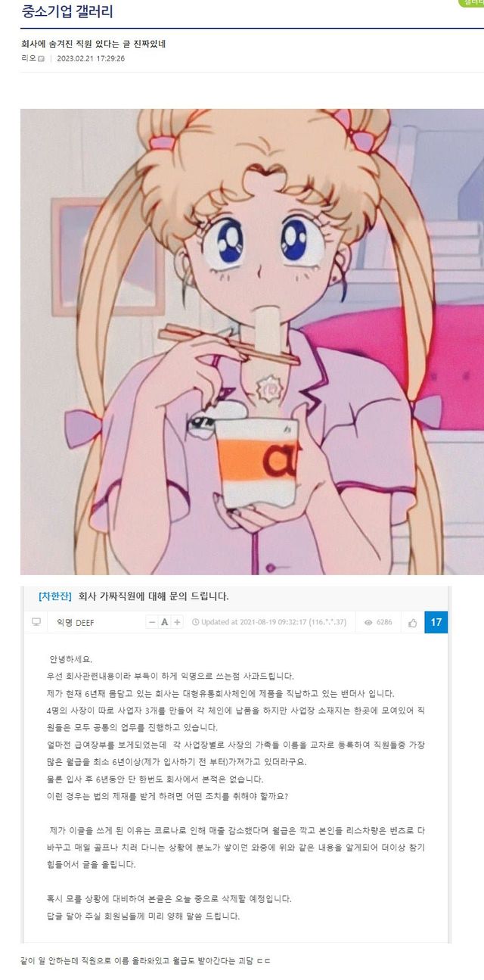Click the thumbs-up recommend icon
Image resolution: width=484 pixels, height=980 pixels.
(412, 623)
